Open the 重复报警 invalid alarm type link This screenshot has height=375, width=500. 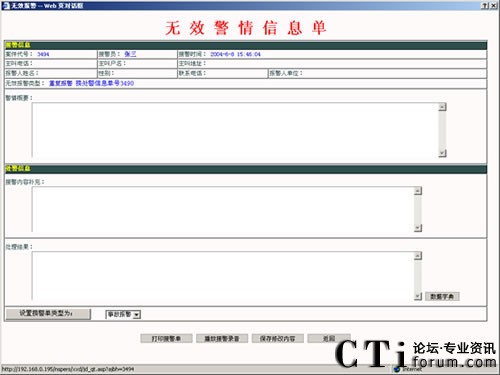(x=61, y=83)
